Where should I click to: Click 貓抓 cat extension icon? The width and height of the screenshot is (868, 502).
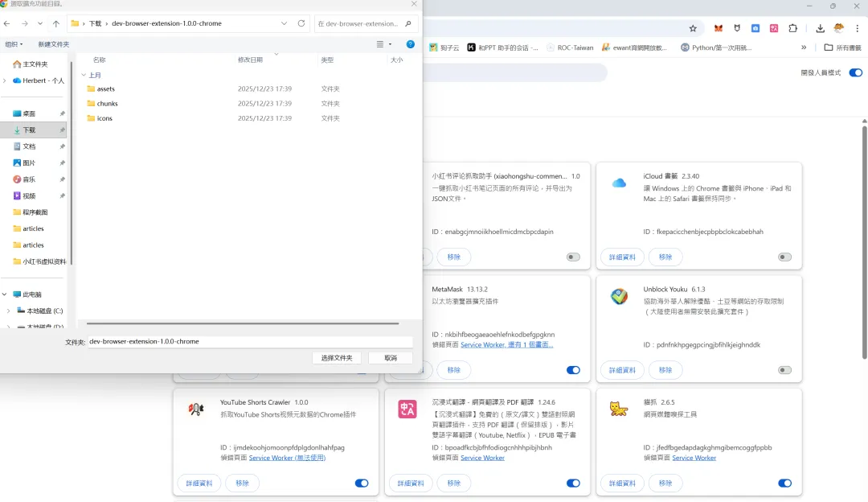pyautogui.click(x=619, y=409)
